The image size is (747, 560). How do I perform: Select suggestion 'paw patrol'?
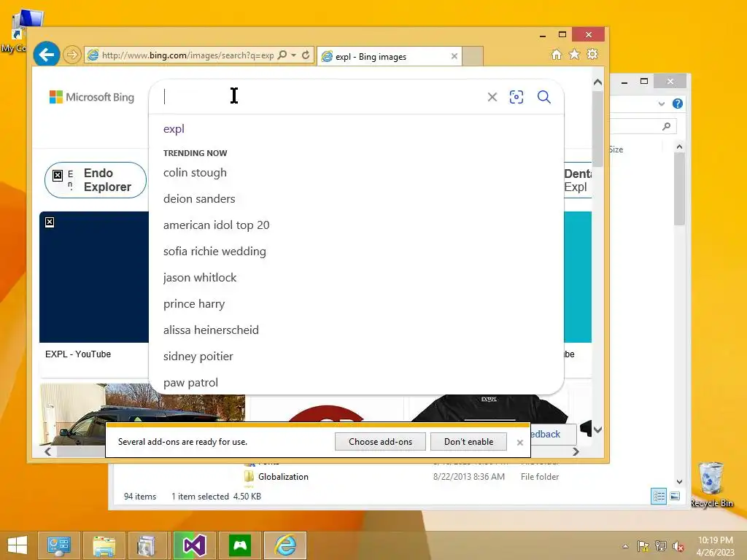click(190, 383)
